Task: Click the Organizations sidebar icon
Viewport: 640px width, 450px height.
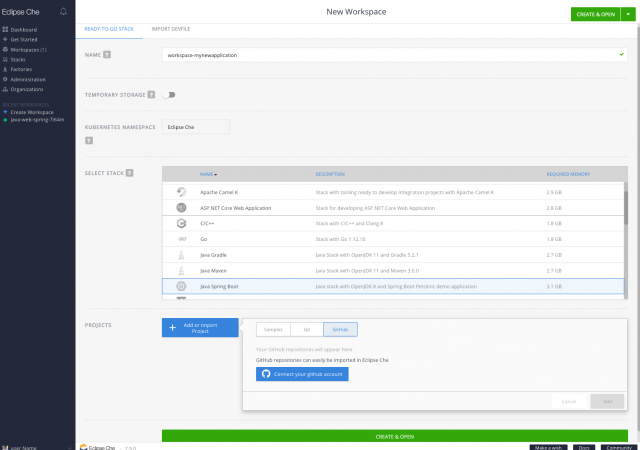Action: pyautogui.click(x=5, y=89)
